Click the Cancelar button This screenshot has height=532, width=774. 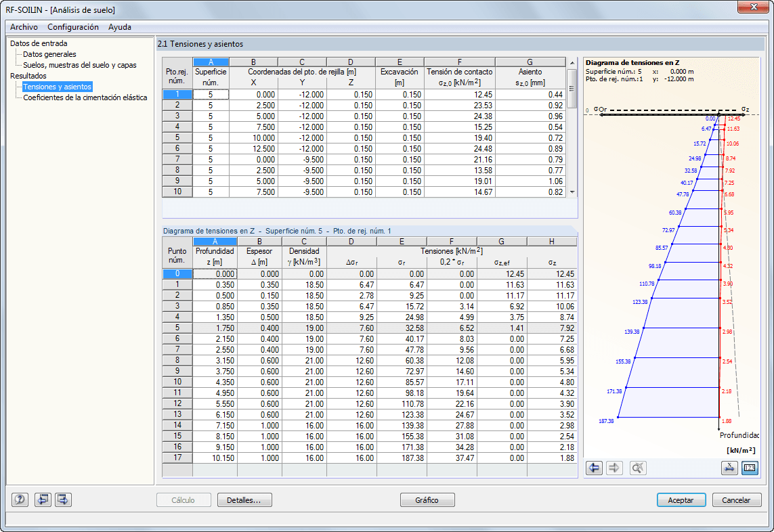(x=736, y=500)
